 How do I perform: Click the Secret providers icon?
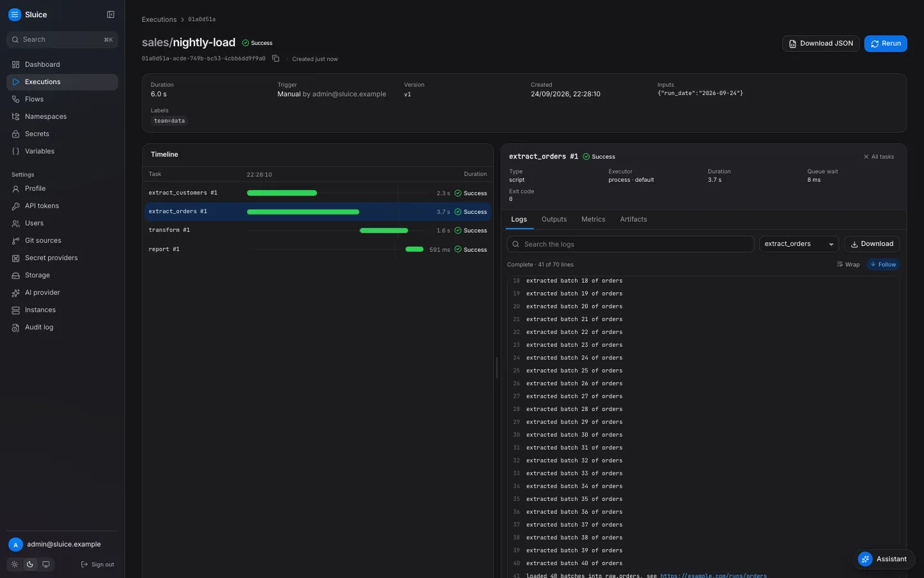coord(15,258)
